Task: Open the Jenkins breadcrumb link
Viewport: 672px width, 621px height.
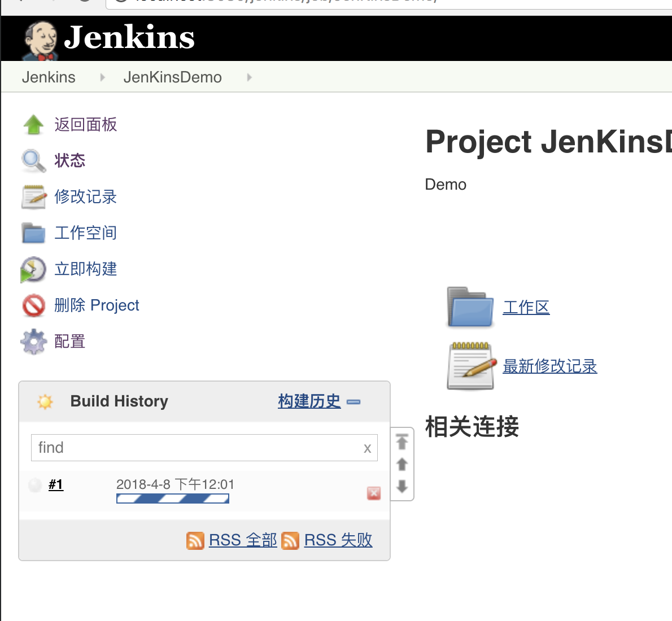Action: tap(49, 77)
